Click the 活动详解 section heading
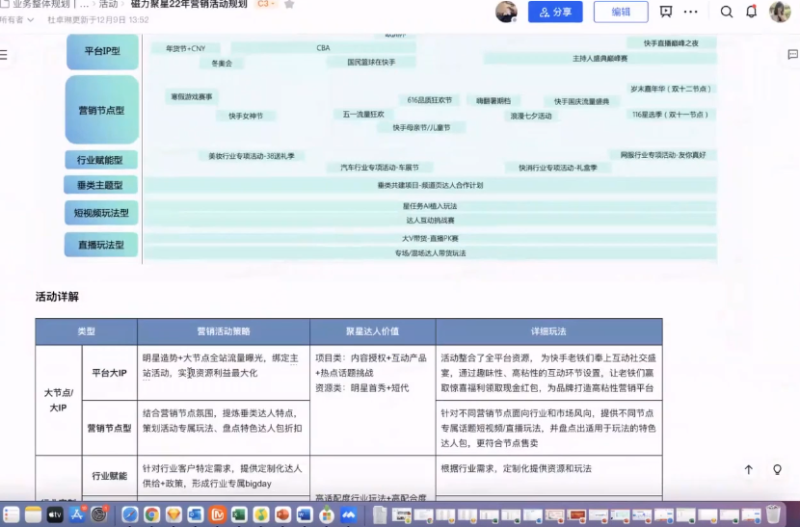The image size is (800, 527). [57, 296]
